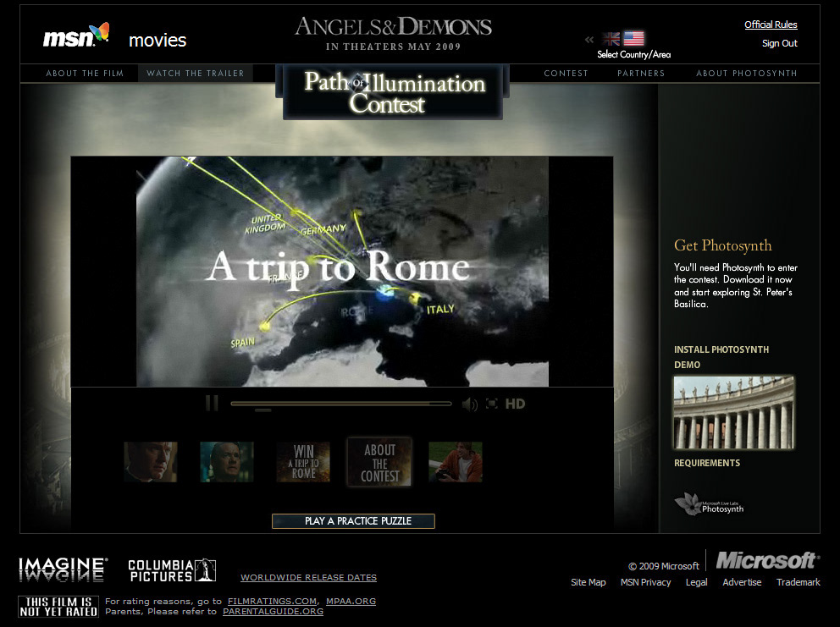Open the Watch the Trailer tab
Viewport: 840px width, 627px height.
195,74
